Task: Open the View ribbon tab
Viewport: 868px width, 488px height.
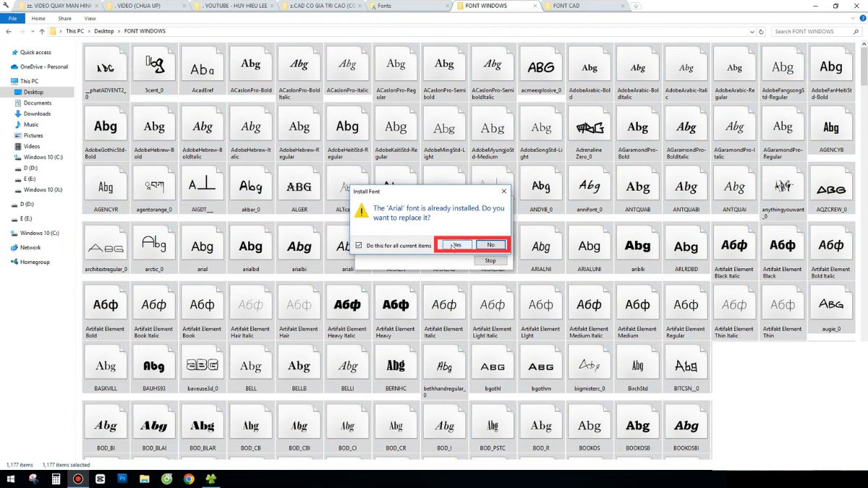Action: [90, 18]
